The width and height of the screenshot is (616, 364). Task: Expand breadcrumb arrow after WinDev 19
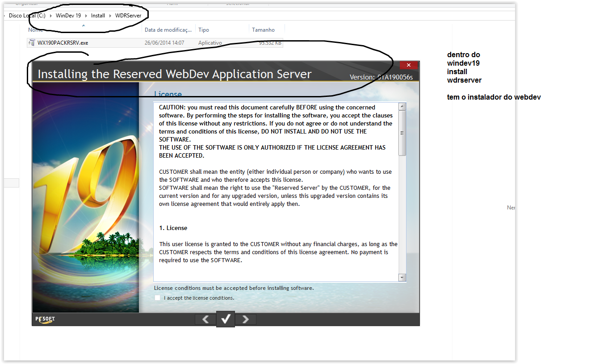pos(86,16)
